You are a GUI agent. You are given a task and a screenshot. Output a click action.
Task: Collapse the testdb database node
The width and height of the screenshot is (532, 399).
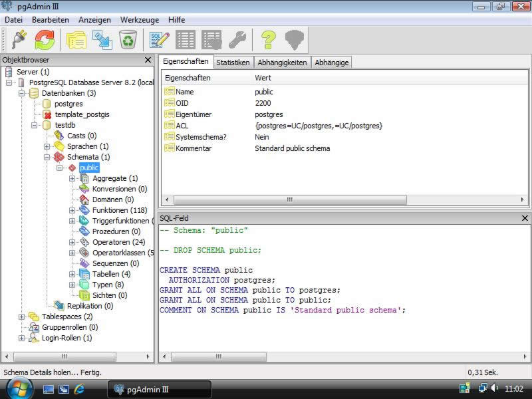click(34, 125)
